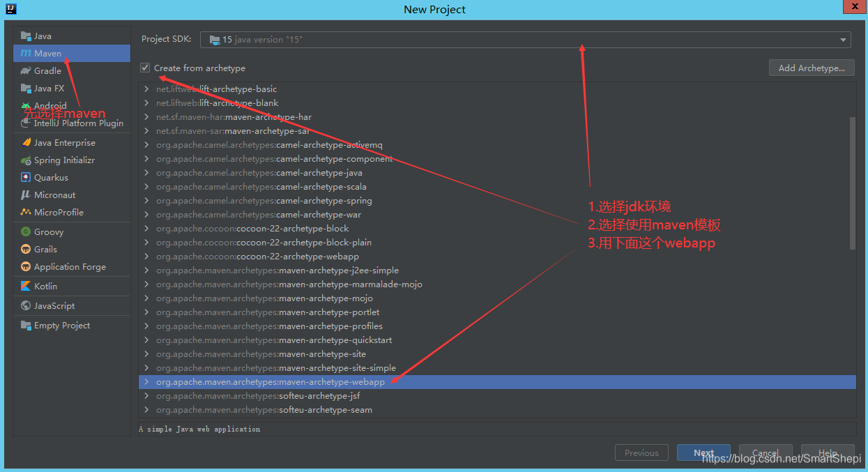Click the Groovy G icon
Screen dimensions: 868x472
tap(26, 231)
